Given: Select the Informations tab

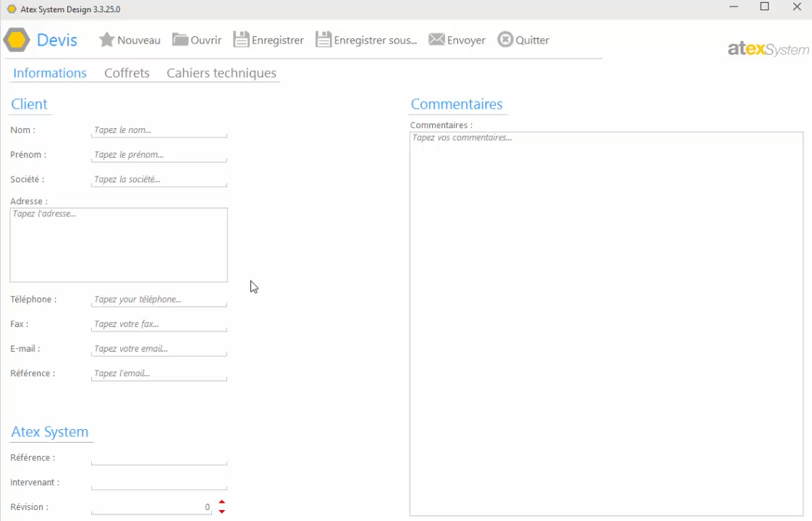Looking at the screenshot, I should (50, 73).
